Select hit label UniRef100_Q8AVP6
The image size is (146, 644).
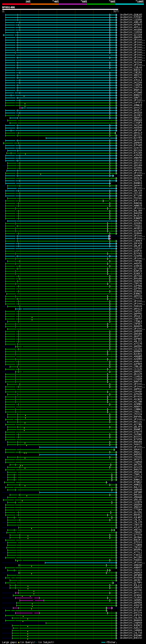pyautogui.click(x=131, y=37)
